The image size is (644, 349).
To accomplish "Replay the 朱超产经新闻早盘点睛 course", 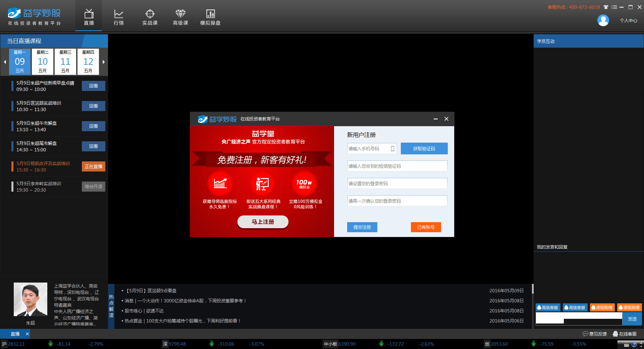I will pyautogui.click(x=94, y=86).
